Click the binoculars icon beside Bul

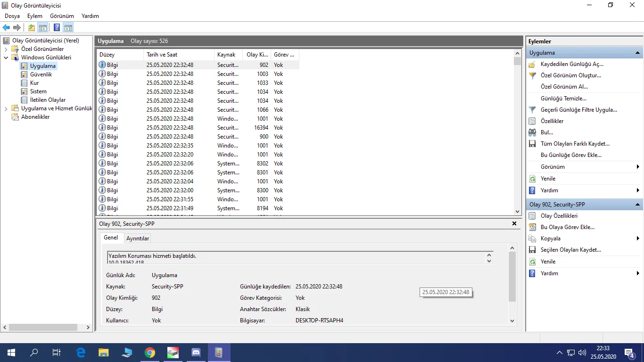point(532,132)
